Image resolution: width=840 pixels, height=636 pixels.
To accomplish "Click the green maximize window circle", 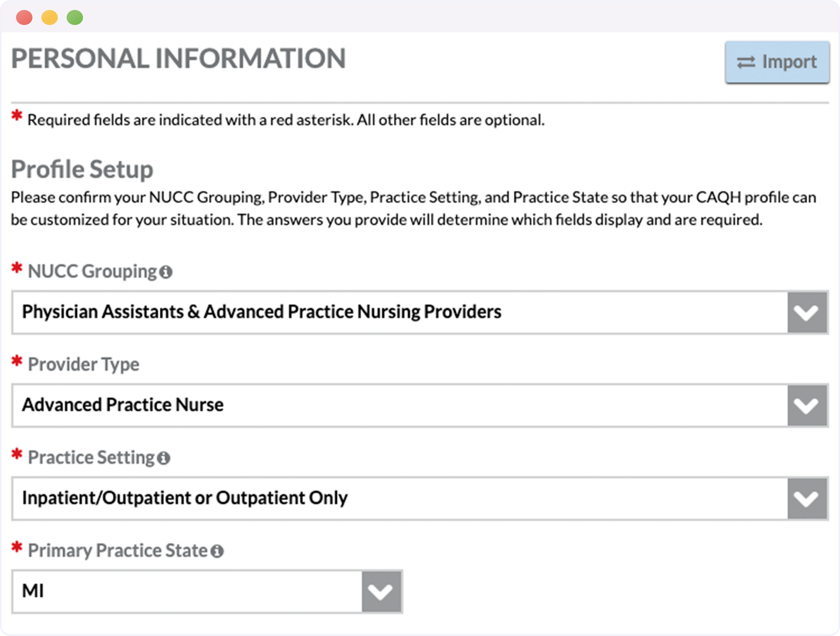I will 75,17.
